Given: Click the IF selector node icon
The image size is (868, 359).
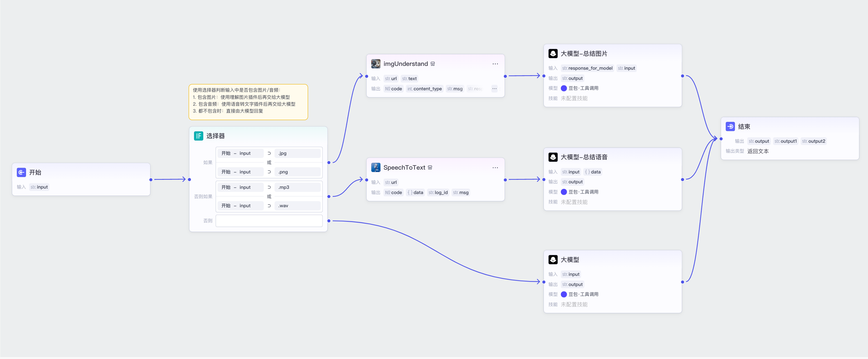Looking at the screenshot, I should (198, 136).
